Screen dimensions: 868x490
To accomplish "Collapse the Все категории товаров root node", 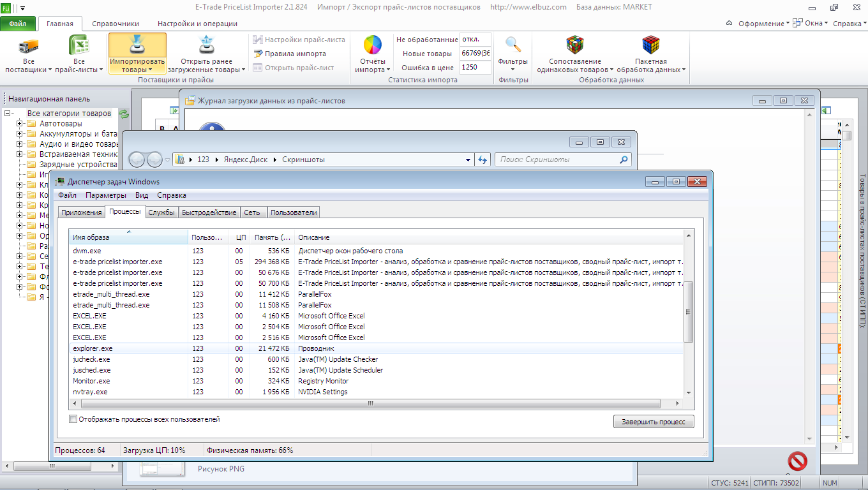I will (8, 114).
